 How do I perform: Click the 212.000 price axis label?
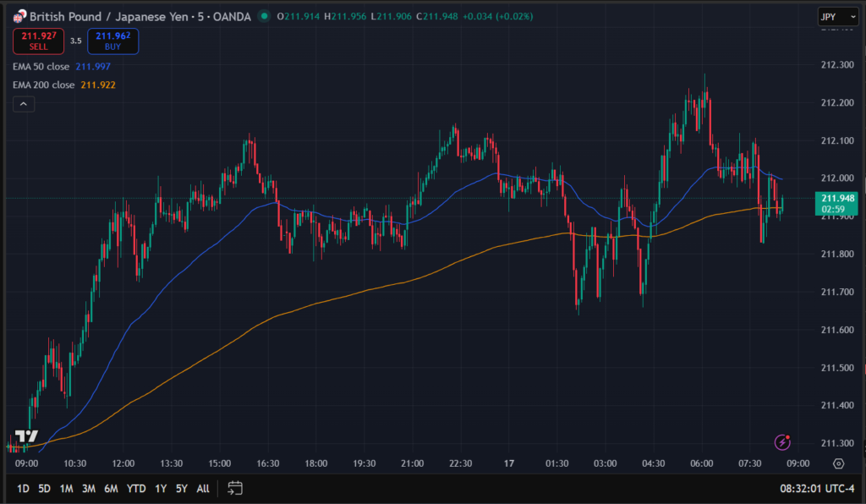[x=837, y=178]
